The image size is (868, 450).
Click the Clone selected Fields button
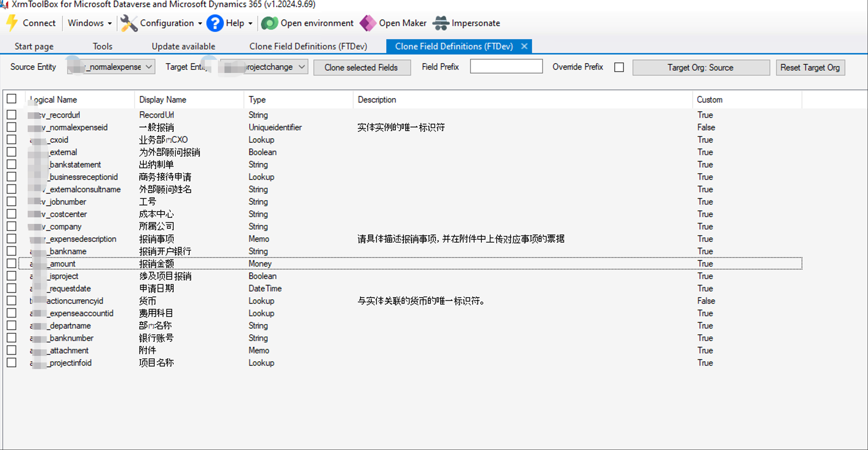[362, 67]
